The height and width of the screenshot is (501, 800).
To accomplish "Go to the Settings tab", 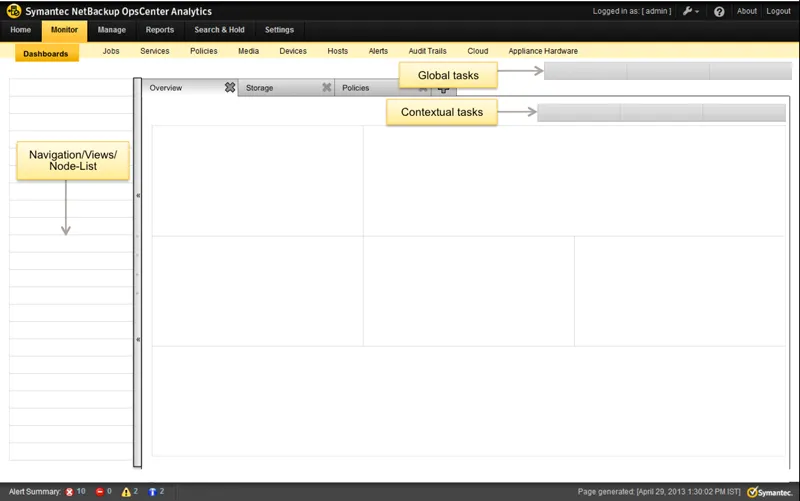I will coord(279,30).
